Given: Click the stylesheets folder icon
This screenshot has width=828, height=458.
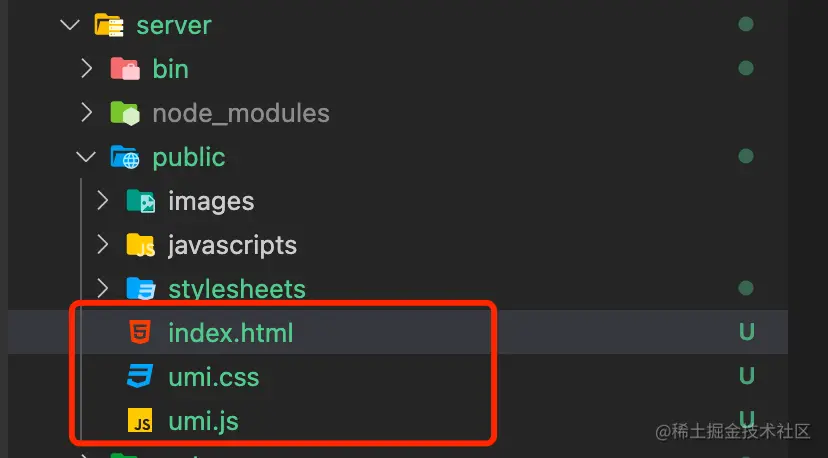Looking at the screenshot, I should (141, 289).
